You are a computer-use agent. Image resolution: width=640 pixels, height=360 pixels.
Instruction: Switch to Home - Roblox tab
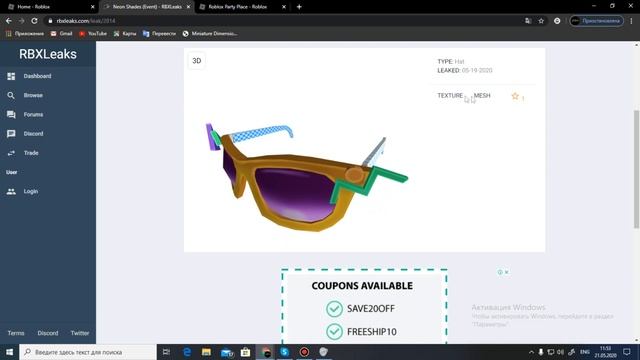coord(49,7)
